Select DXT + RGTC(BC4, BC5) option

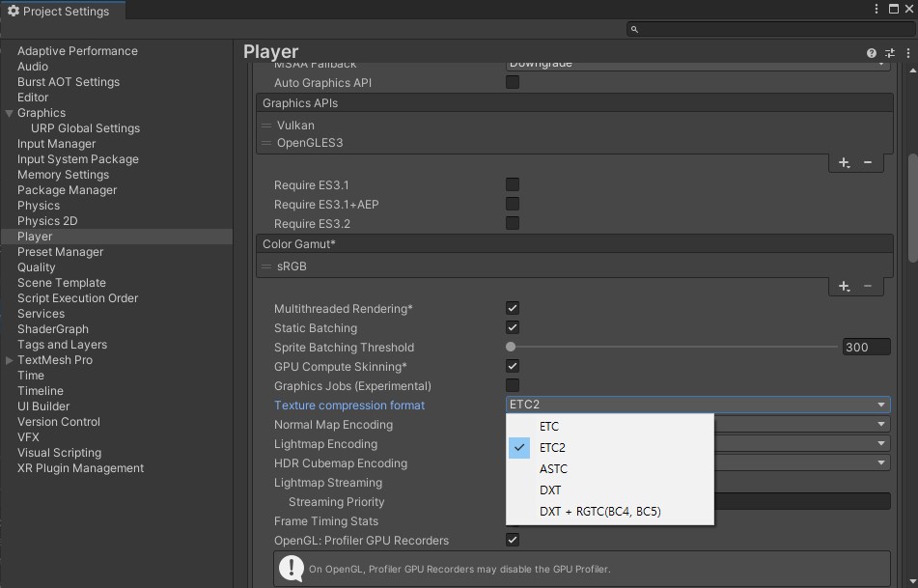[610, 512]
